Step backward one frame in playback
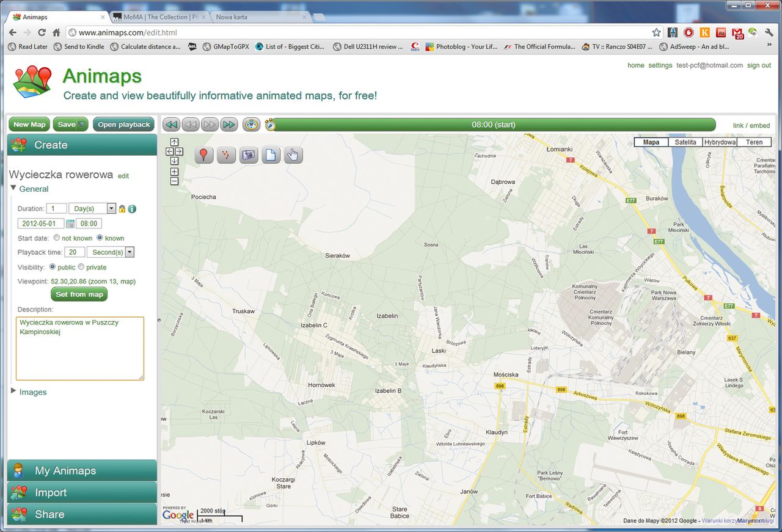The height and width of the screenshot is (532, 782). click(191, 125)
